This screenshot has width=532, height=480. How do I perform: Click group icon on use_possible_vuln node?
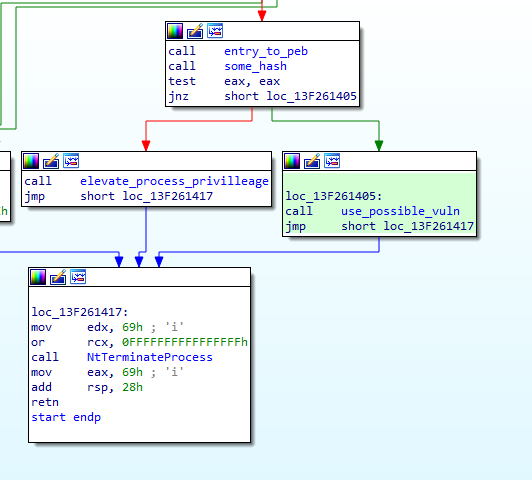[332, 161]
